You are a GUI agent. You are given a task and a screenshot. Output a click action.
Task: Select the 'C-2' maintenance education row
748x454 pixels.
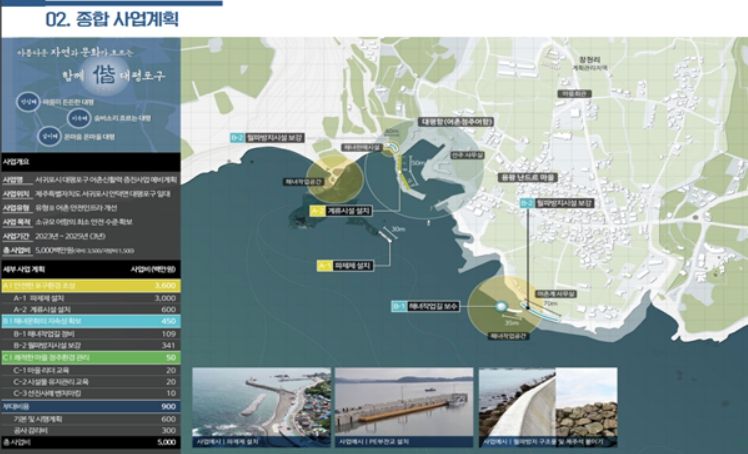91,382
